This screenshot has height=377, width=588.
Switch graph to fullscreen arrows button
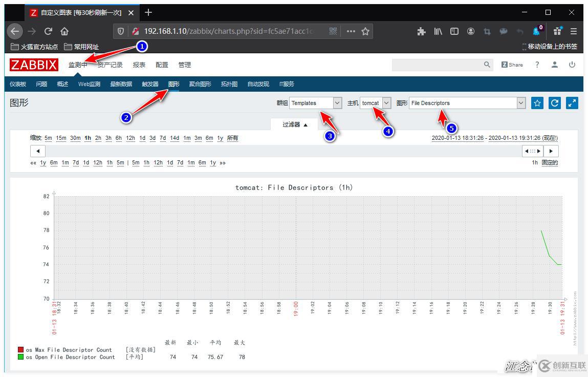coord(572,103)
